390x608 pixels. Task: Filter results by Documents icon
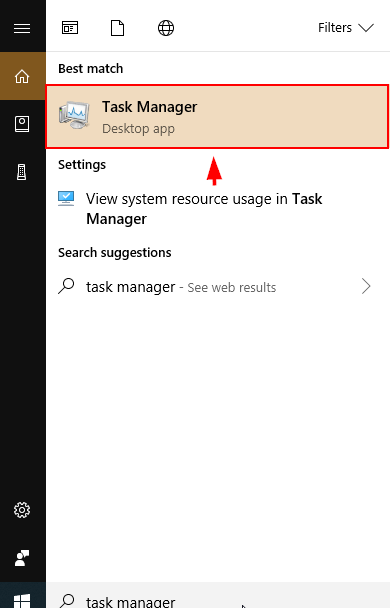click(x=117, y=28)
